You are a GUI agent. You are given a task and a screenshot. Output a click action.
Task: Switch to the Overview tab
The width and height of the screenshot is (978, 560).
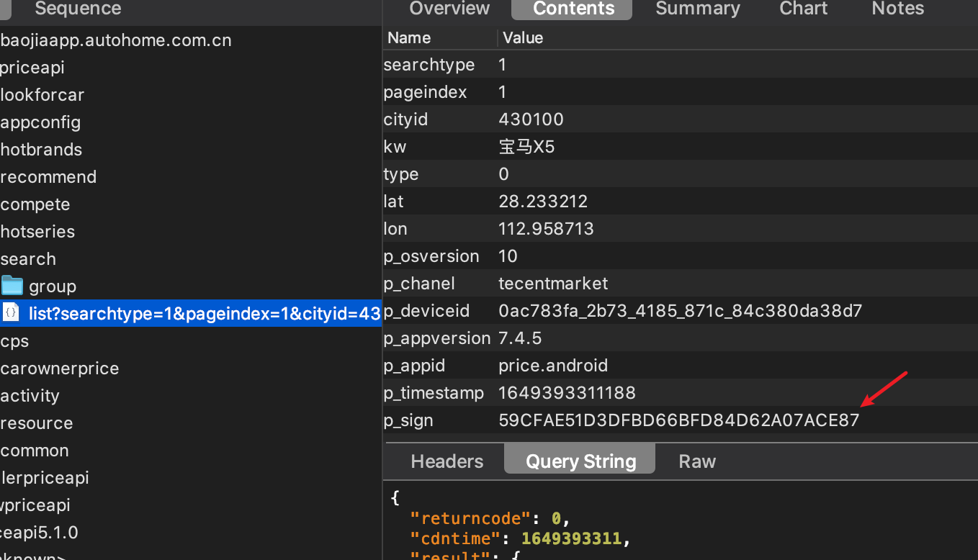tap(449, 9)
